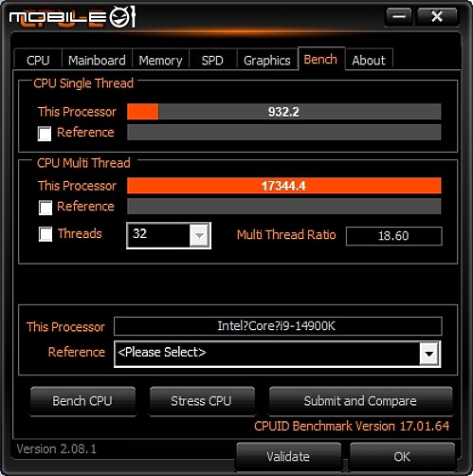
Task: Confirm with the OK button
Action: click(x=402, y=456)
